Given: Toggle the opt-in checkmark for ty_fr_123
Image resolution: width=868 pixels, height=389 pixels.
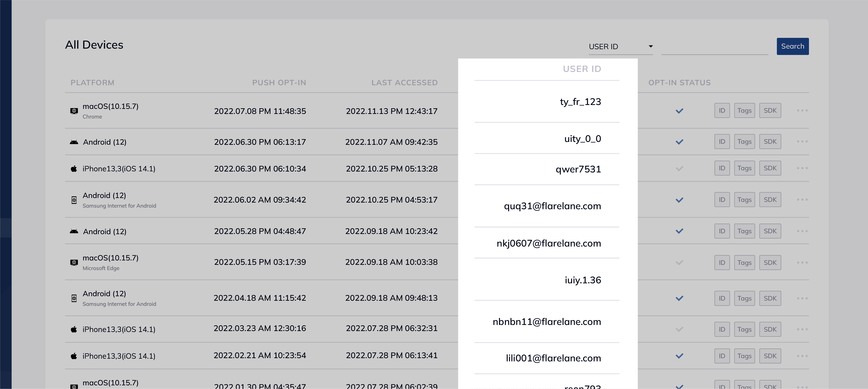Looking at the screenshot, I should (x=680, y=111).
